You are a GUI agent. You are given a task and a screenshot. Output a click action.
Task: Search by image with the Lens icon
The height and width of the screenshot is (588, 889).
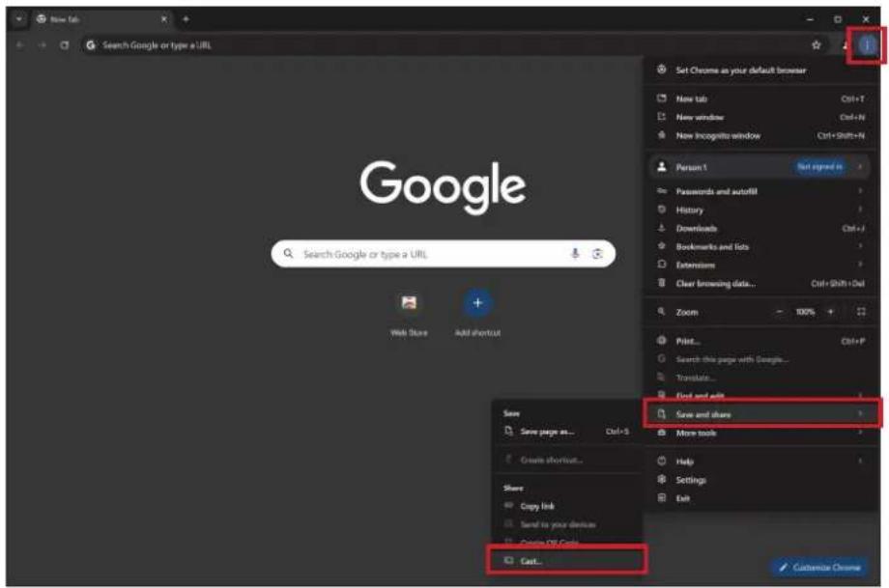point(597,254)
